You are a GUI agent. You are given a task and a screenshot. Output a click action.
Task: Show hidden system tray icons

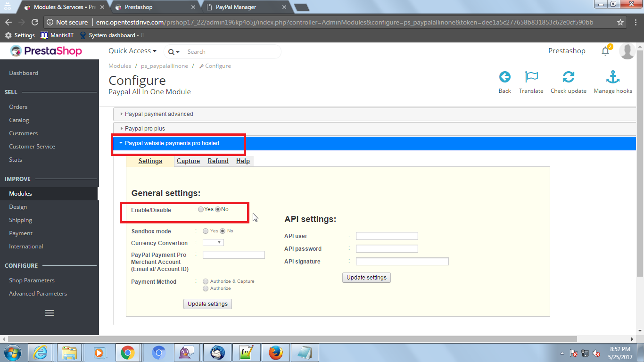click(562, 353)
